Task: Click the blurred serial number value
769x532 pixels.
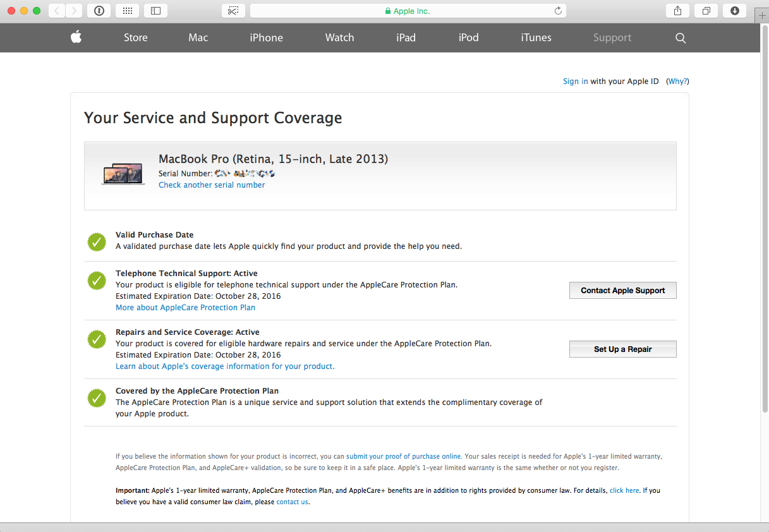Action: coord(245,173)
